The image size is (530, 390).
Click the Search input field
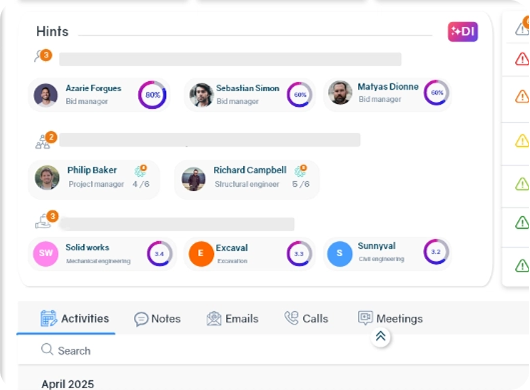(274, 350)
